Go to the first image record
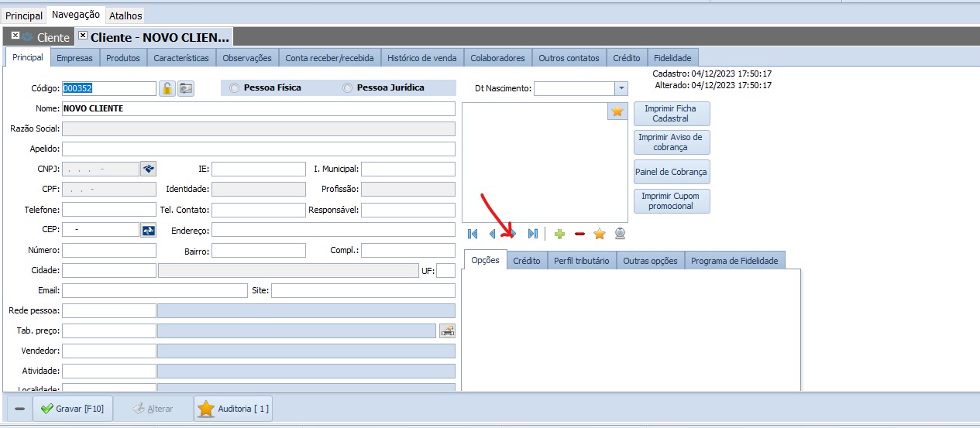Viewport: 980px width, 428px height. [473, 234]
